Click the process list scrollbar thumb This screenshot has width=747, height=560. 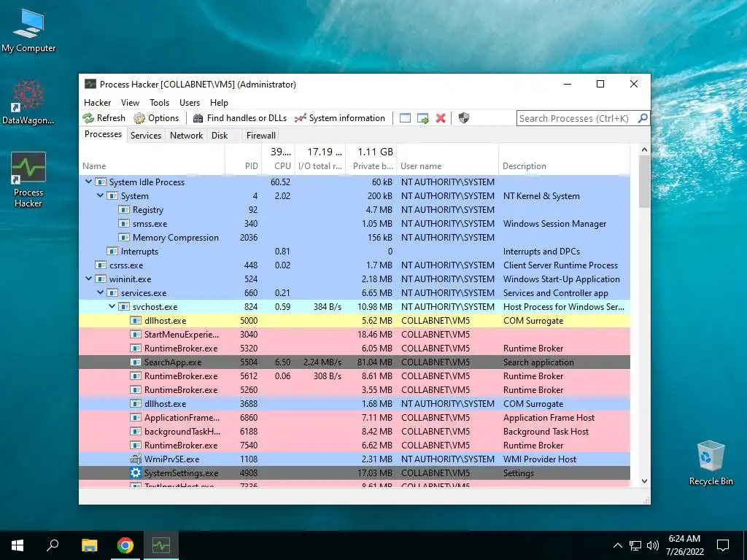644,181
